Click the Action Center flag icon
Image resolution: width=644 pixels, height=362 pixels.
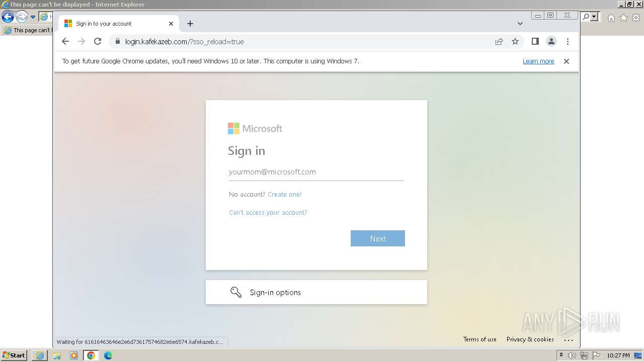point(596,355)
